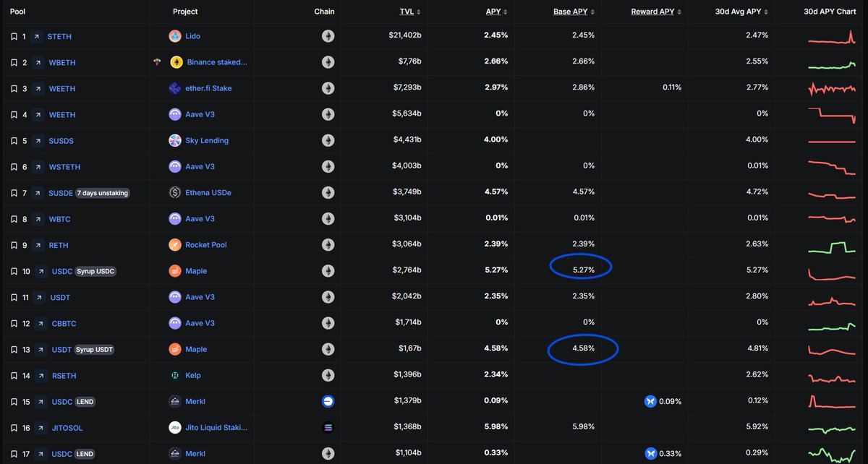Click the Sky Lending logo
The image size is (868, 464).
[x=175, y=140]
